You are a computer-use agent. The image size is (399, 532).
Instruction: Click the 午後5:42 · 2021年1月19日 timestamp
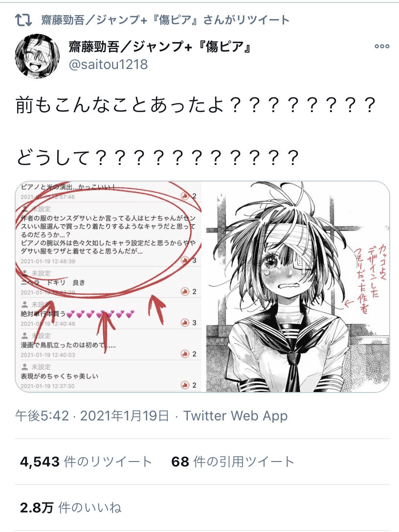click(92, 416)
